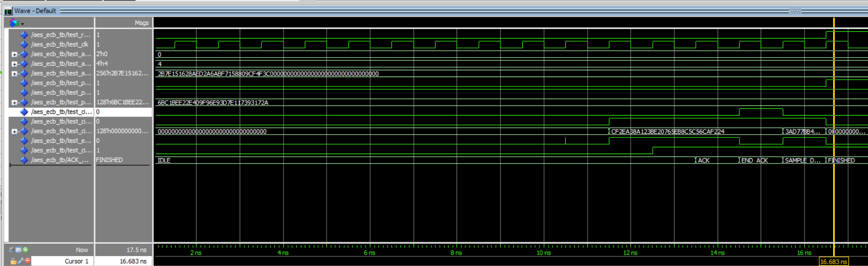This screenshot has width=868, height=266.
Task: Select the test_clk signal row
Action: pos(59,44)
